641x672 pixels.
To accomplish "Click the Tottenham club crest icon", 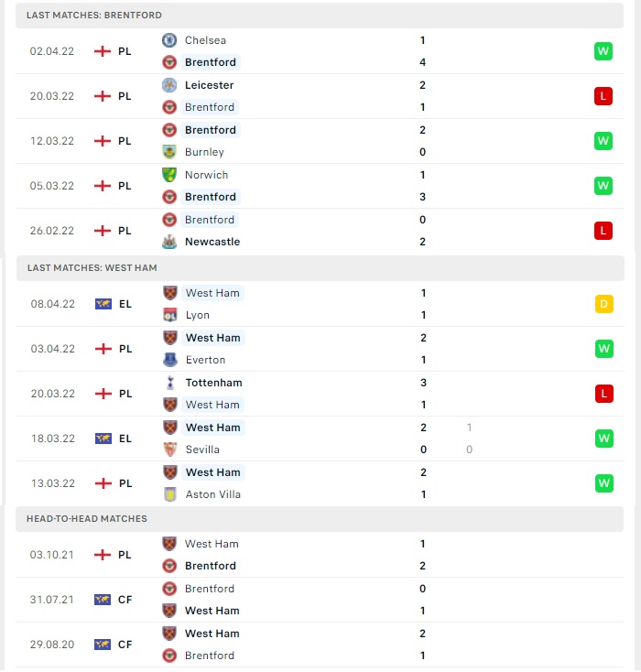I will tap(170, 383).
